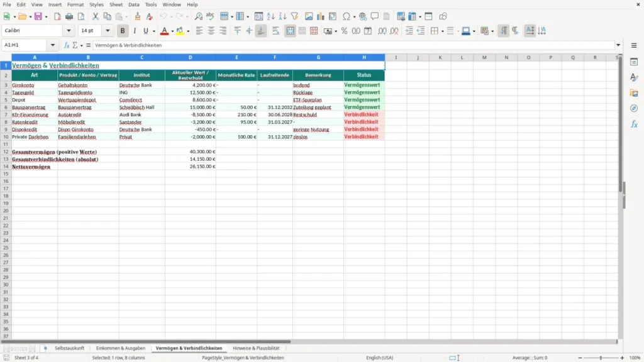The height and width of the screenshot is (362, 644).
Task: Open the New document dropdown arrow
Action: pos(14,17)
